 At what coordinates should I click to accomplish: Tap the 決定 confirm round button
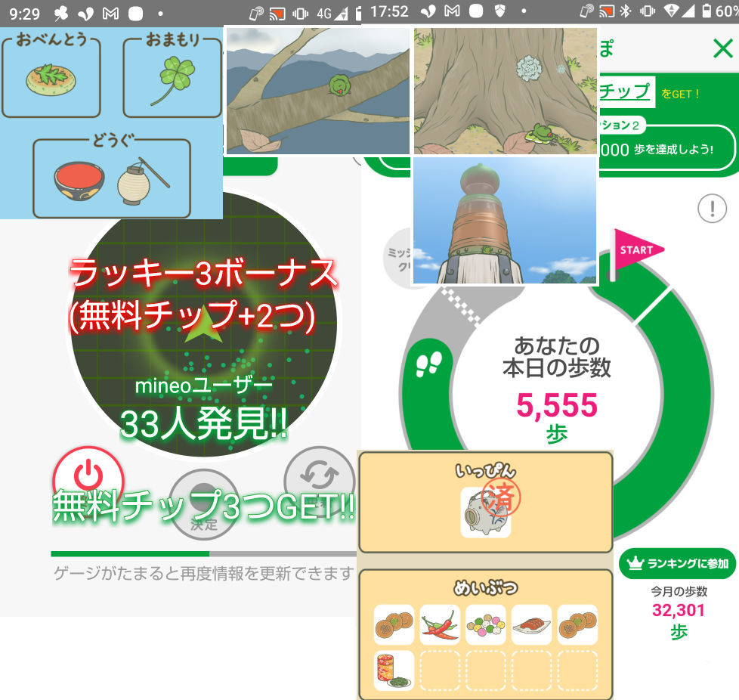(x=203, y=504)
